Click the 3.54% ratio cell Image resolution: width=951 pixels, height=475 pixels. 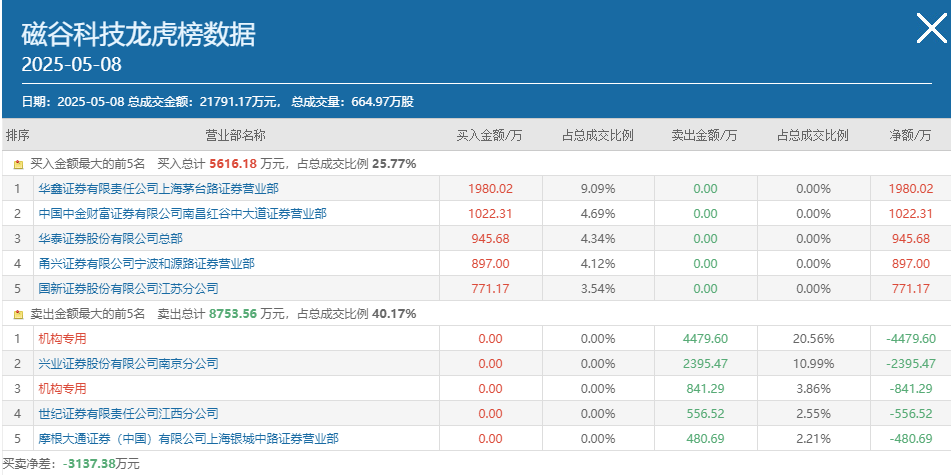tap(598, 288)
